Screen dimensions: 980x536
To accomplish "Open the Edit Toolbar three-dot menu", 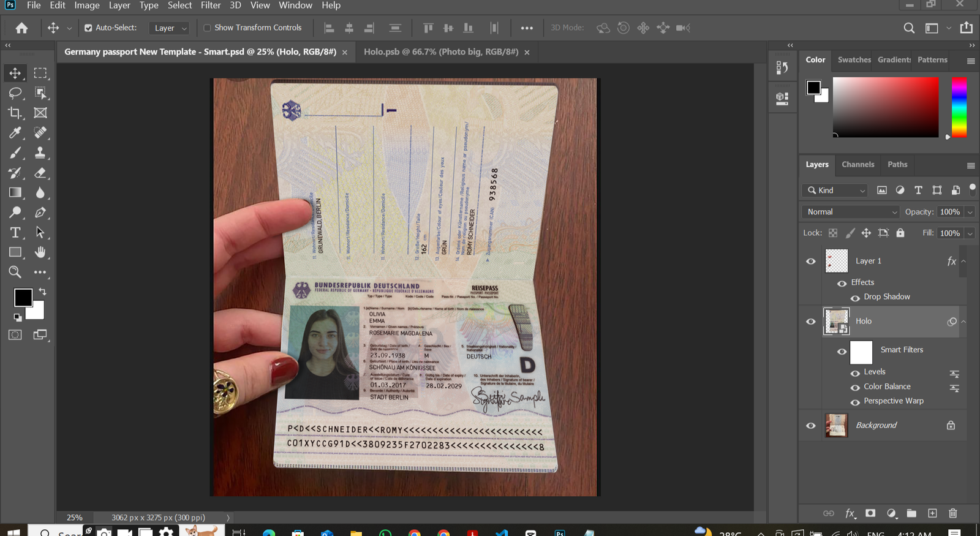I will pyautogui.click(x=40, y=272).
